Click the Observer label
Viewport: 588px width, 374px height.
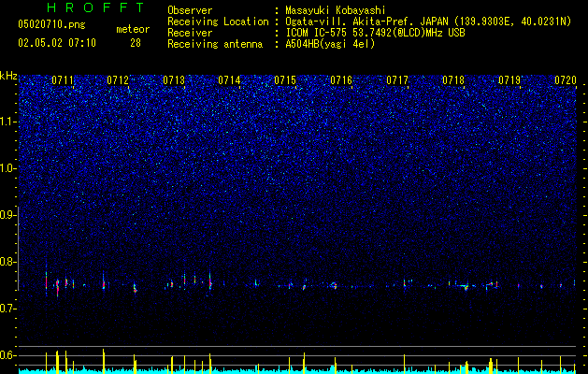pyautogui.click(x=190, y=10)
